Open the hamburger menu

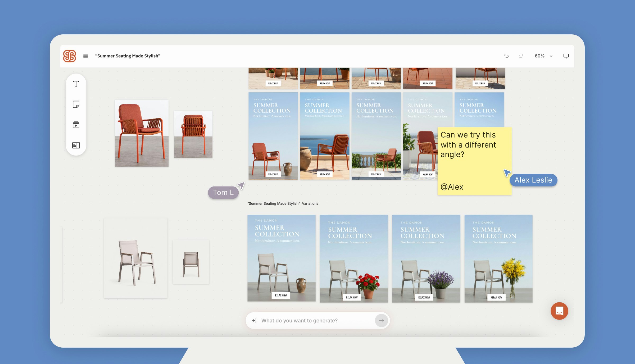[x=85, y=56]
